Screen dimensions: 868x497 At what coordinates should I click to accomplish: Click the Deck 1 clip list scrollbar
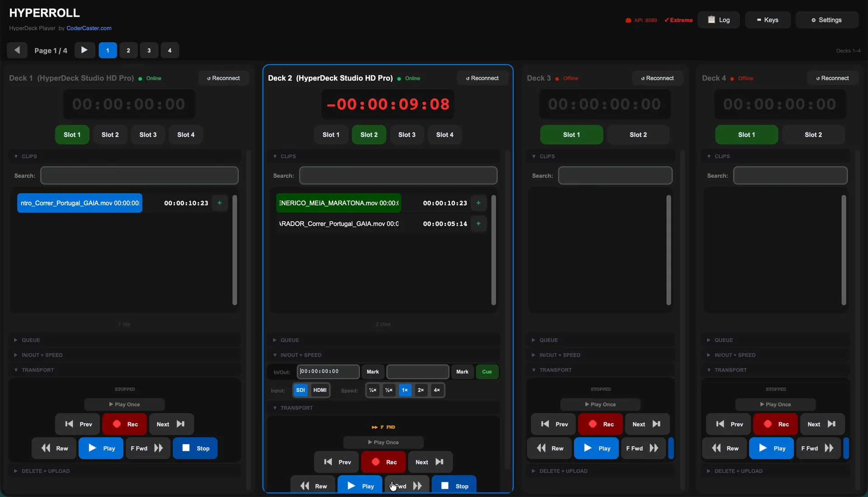pyautogui.click(x=235, y=250)
